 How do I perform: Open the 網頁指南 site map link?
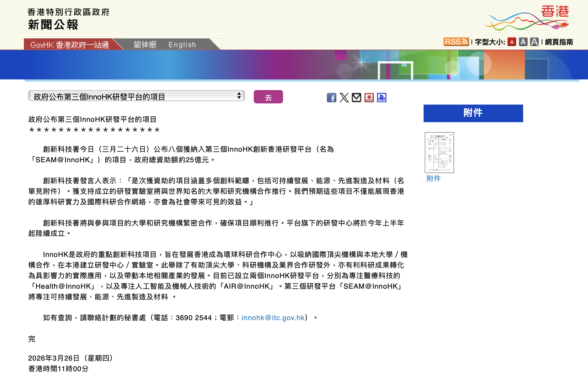click(559, 42)
